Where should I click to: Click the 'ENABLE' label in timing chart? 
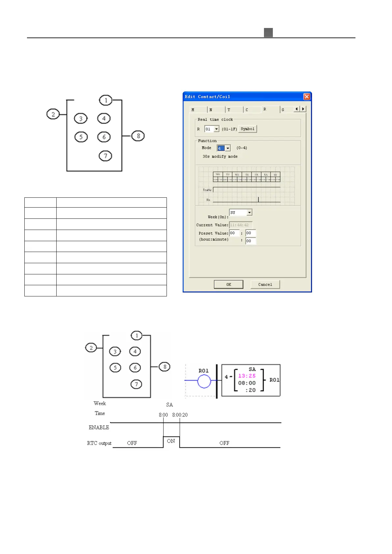pos(99,427)
